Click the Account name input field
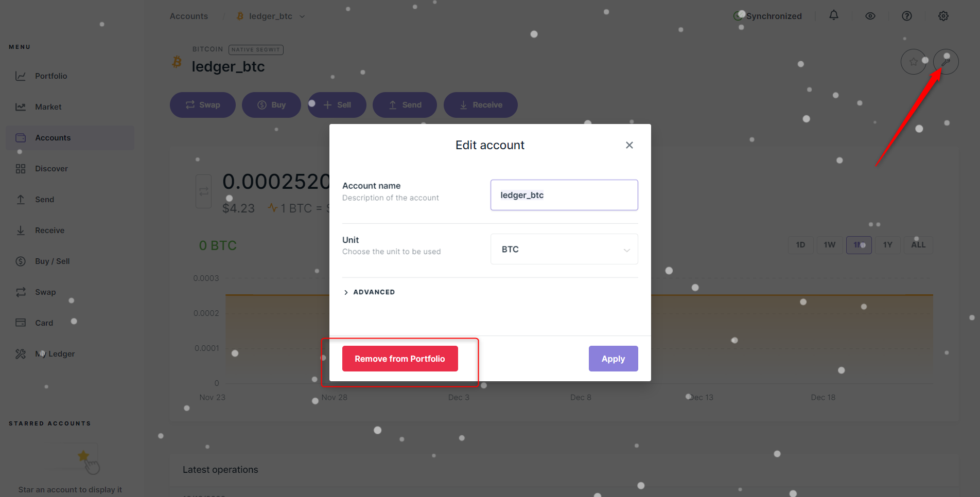The width and height of the screenshot is (980, 497). pyautogui.click(x=564, y=195)
